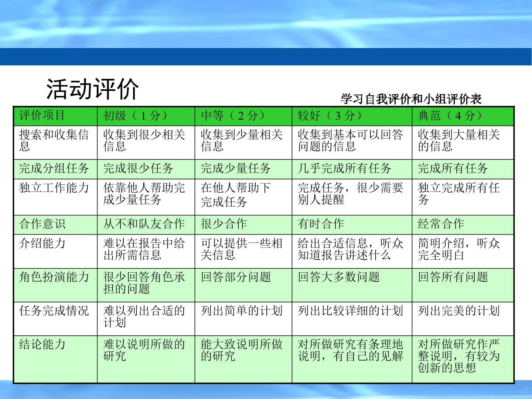Screen dimensions: 532x399
Task: Click the cell 任务完成情况
Action: tap(55, 318)
